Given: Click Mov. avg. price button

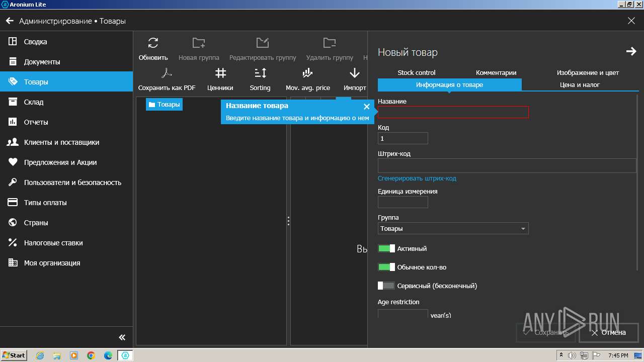Looking at the screenshot, I should pos(308,79).
